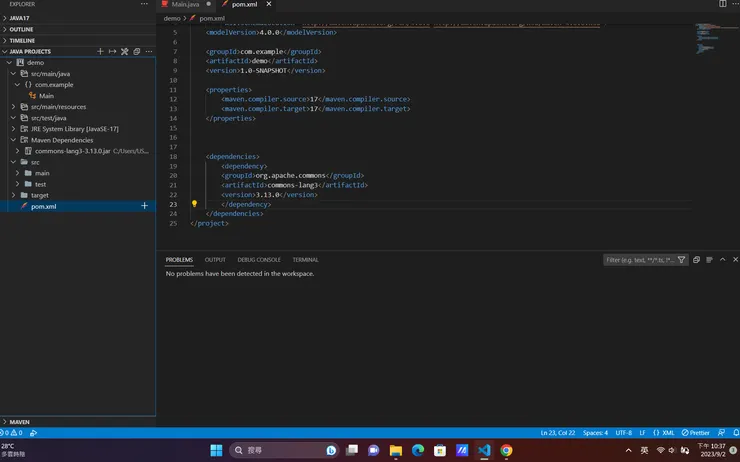The height and width of the screenshot is (462, 740).
Task: Click the feedback icon in status bar
Action: 722,433
